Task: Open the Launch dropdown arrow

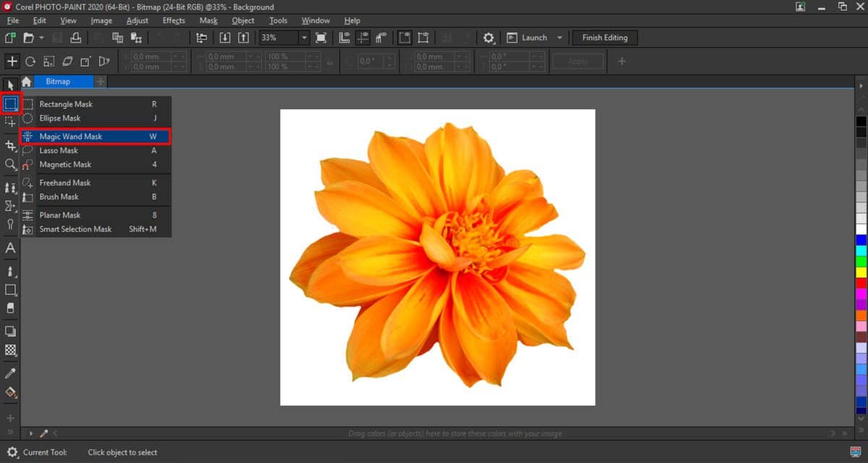Action: (x=559, y=38)
